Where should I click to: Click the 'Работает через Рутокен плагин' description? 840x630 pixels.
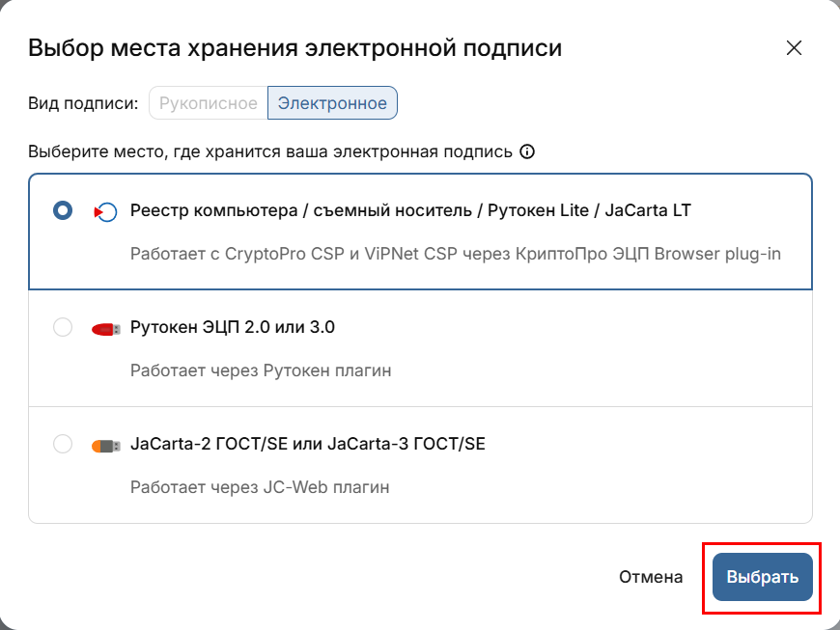pyautogui.click(x=261, y=370)
